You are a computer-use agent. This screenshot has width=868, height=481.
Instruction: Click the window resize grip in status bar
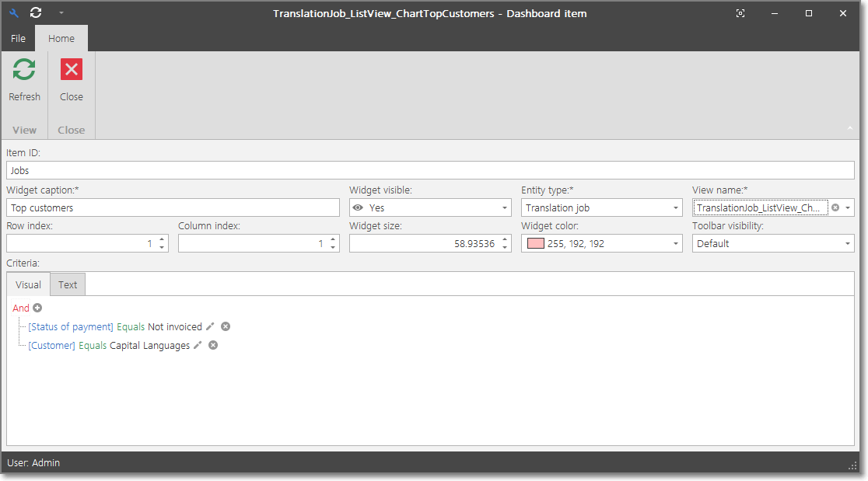(852, 466)
